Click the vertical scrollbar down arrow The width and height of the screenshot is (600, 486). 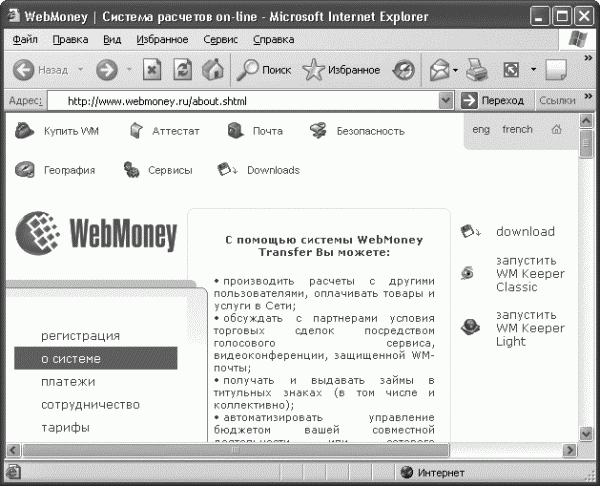[x=586, y=434]
